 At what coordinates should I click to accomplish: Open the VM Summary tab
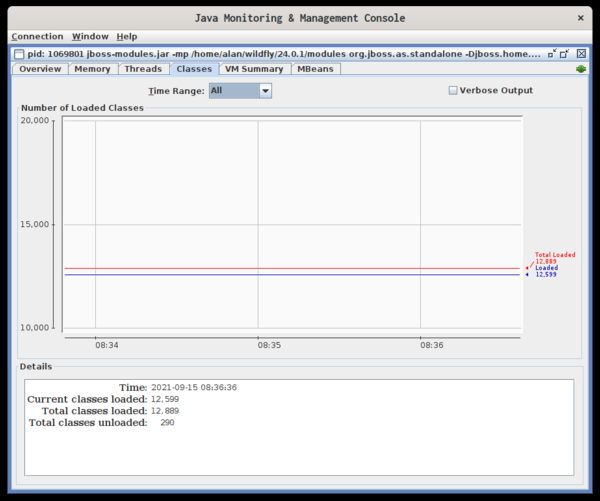pos(254,69)
